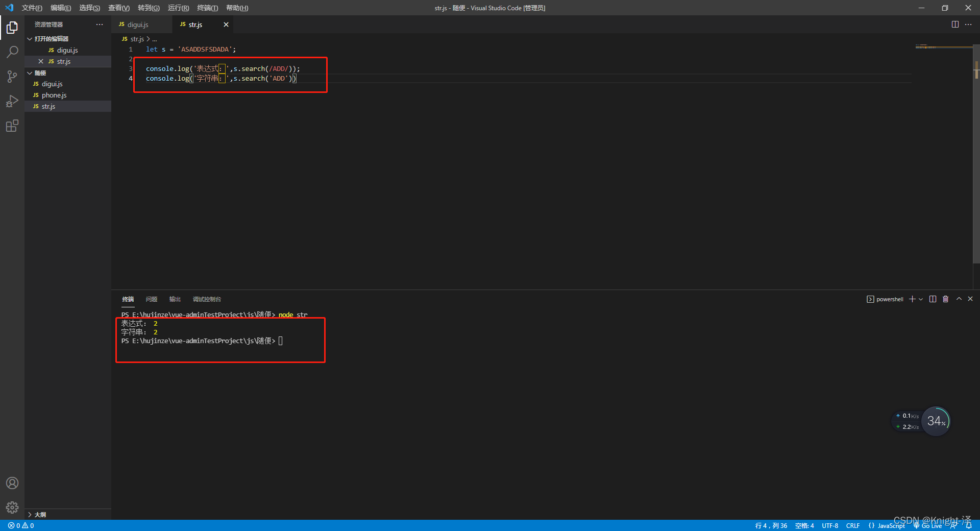The height and width of the screenshot is (531, 980).
Task: Open the 查看(V) menu
Action: click(119, 8)
